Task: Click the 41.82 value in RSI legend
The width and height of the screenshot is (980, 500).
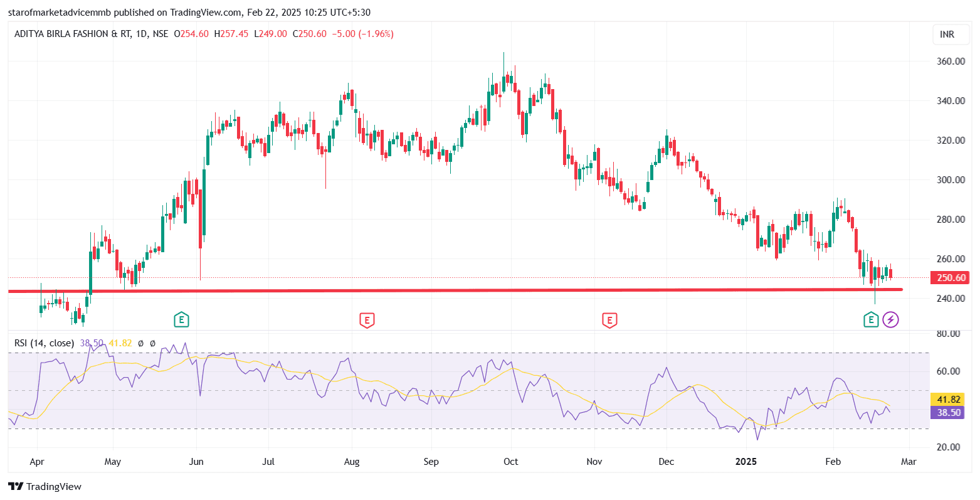Action: (x=120, y=343)
